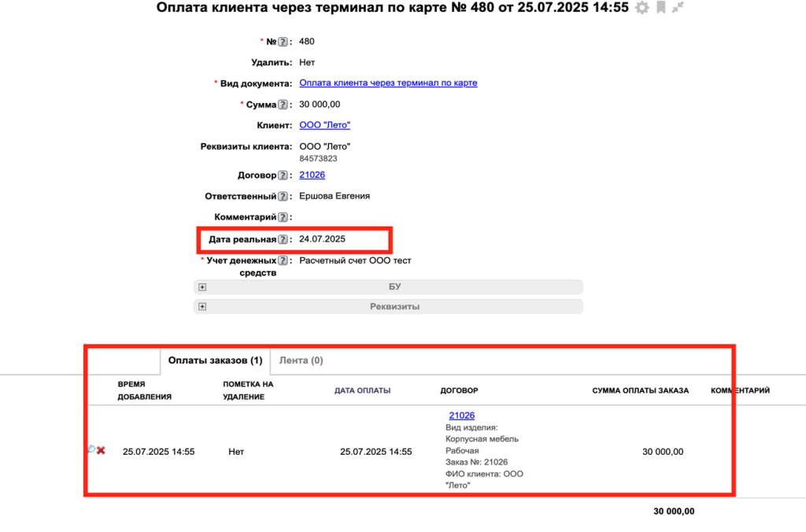This screenshot has height=532, width=806.
Task: Select the Оплаты заказов (1) tab
Action: [x=215, y=360]
